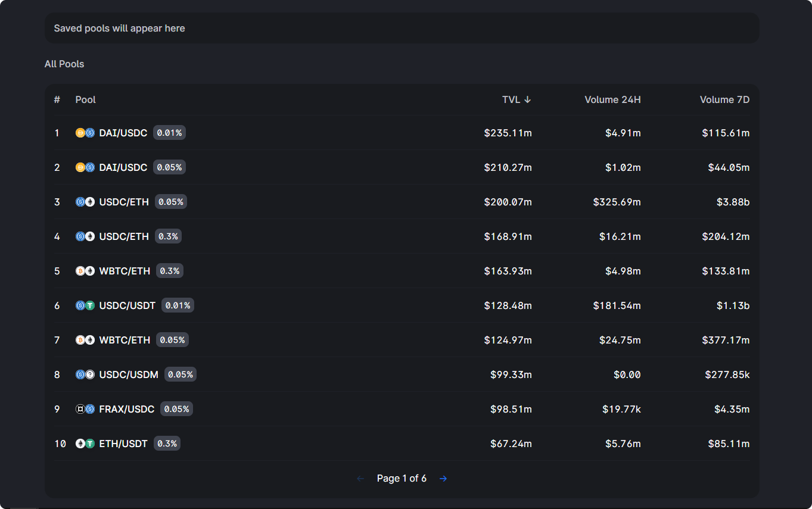This screenshot has height=509, width=812.
Task: Click the $67.24m TVL value
Action: pyautogui.click(x=511, y=444)
